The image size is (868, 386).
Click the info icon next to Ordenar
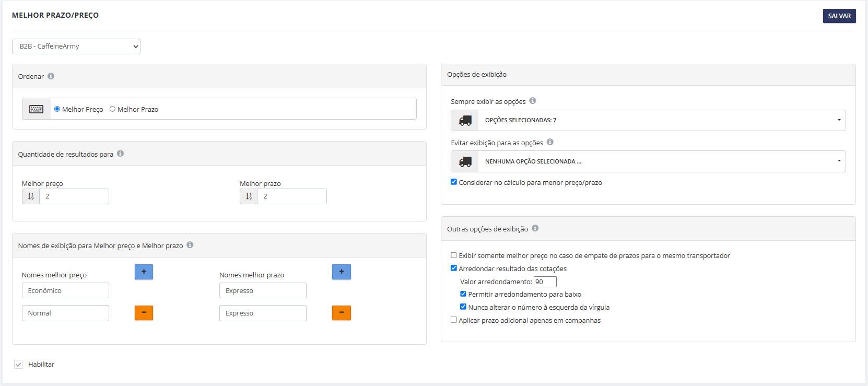51,76
